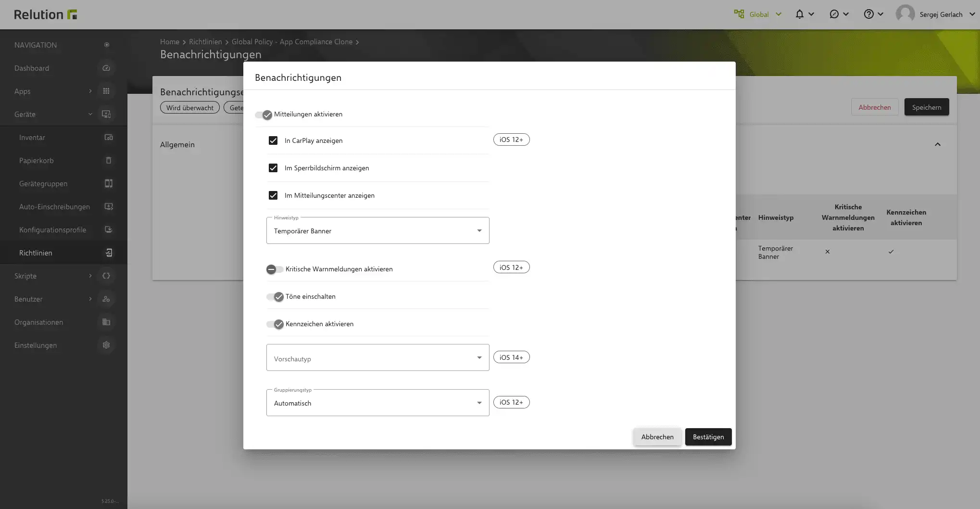Toggle Mitteilungen aktivieren switch
The width and height of the screenshot is (980, 509).
[264, 115]
